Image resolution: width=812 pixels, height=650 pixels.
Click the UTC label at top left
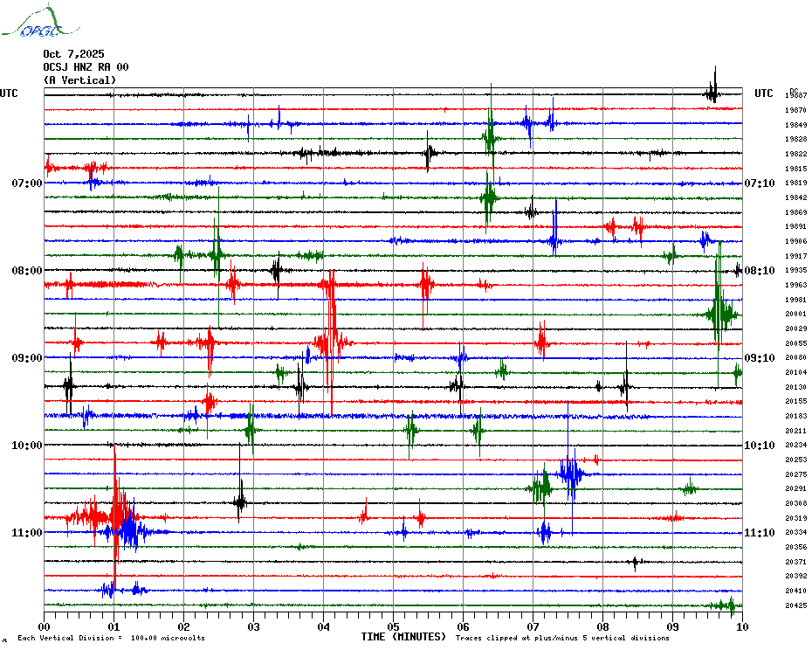(9, 93)
